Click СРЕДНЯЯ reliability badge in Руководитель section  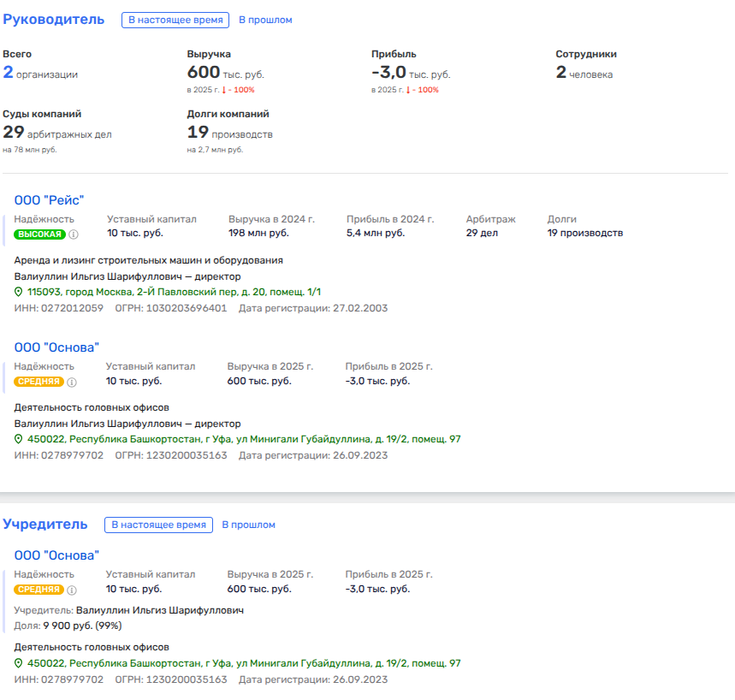[39, 382]
